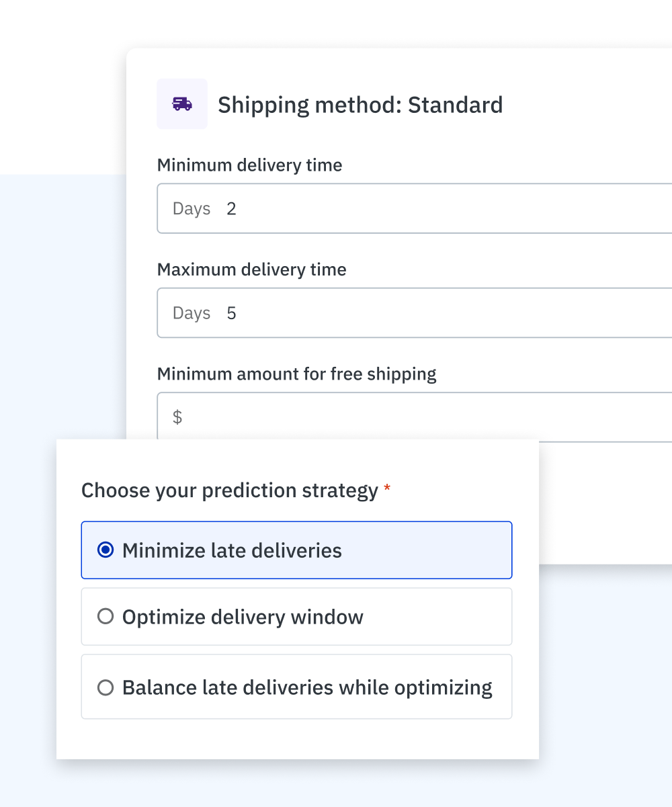This screenshot has width=672, height=807.
Task: Click the "Shipping method: Standard" heading
Action: pos(360,105)
